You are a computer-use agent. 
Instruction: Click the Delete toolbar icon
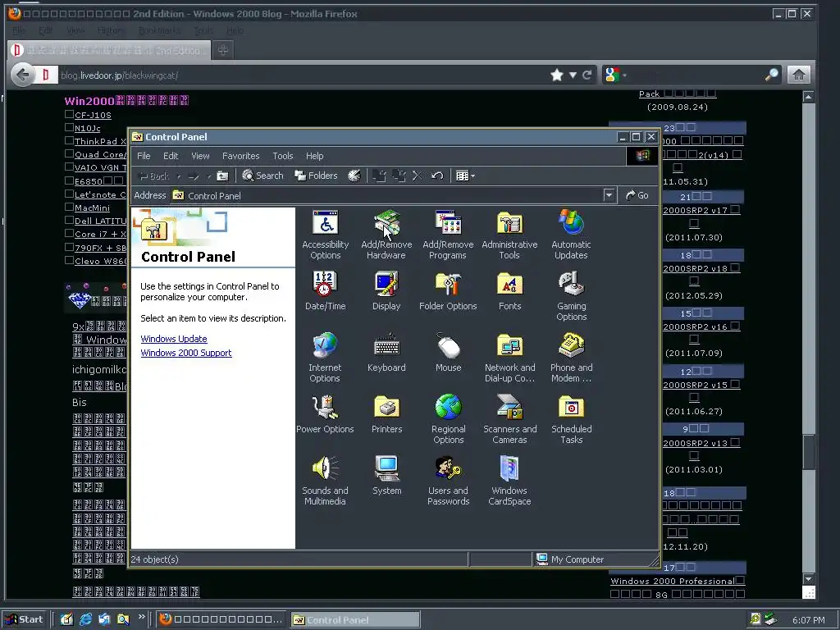(418, 176)
